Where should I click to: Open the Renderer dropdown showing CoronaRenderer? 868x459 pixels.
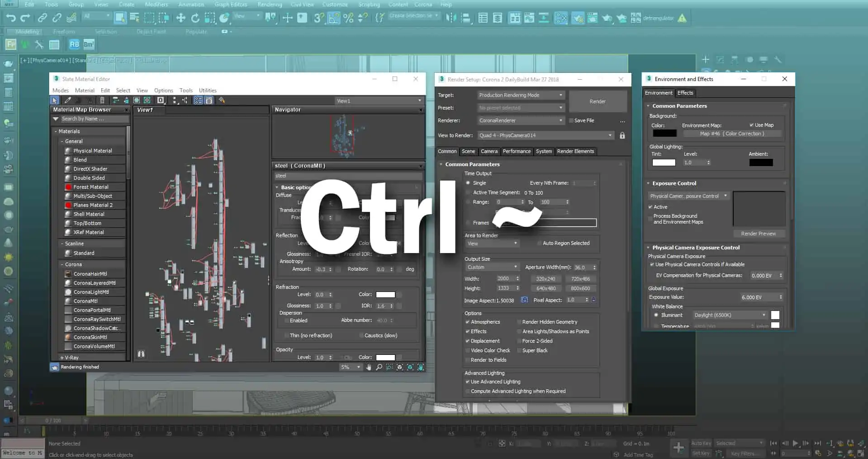[521, 120]
